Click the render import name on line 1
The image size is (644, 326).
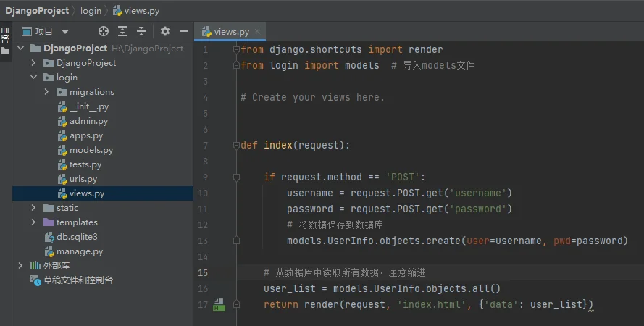pyautogui.click(x=425, y=49)
